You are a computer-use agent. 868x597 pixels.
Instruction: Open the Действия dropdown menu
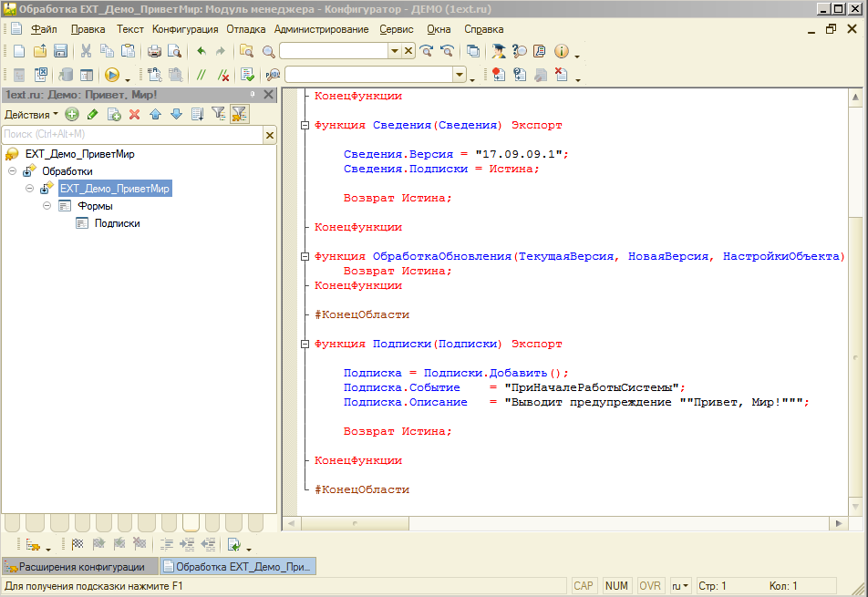(x=29, y=116)
